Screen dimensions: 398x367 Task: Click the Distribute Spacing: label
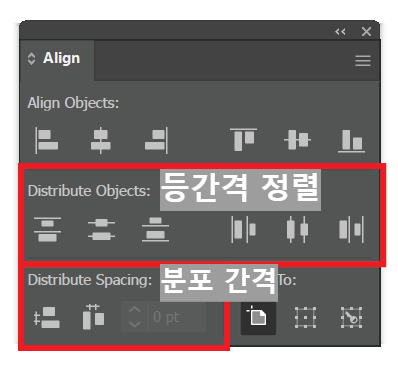pos(90,280)
